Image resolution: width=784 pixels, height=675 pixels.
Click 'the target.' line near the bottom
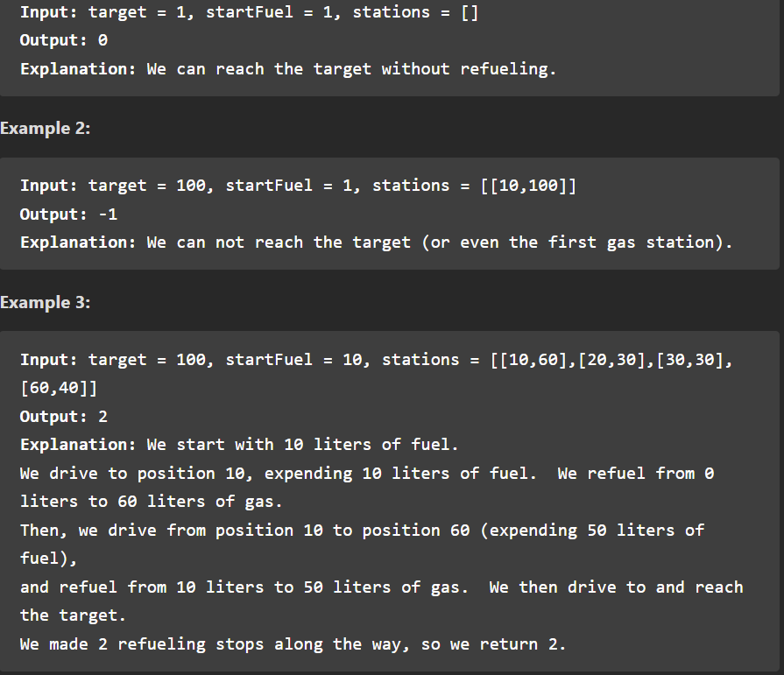tap(73, 615)
